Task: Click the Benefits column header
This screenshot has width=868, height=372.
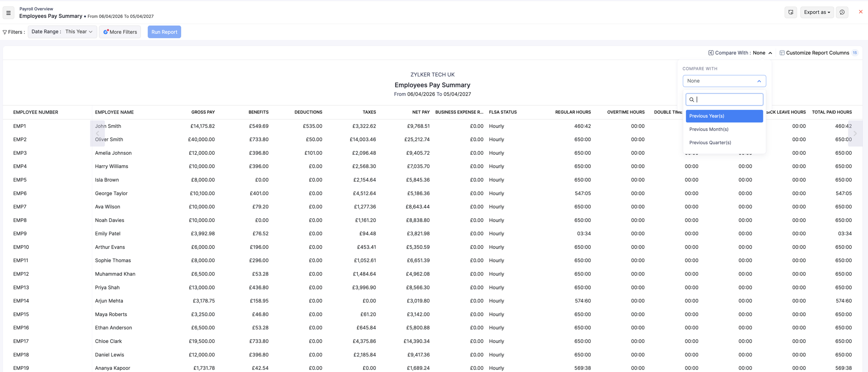Action: pos(258,112)
